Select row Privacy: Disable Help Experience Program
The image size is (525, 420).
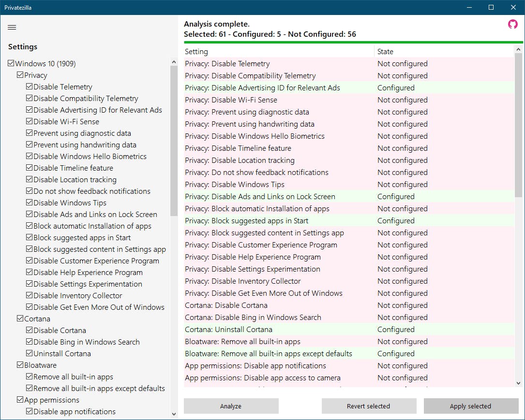pos(349,257)
